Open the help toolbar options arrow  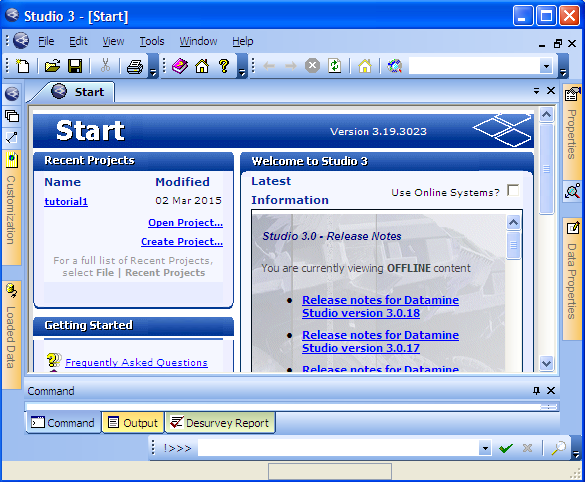pyautogui.click(x=242, y=66)
